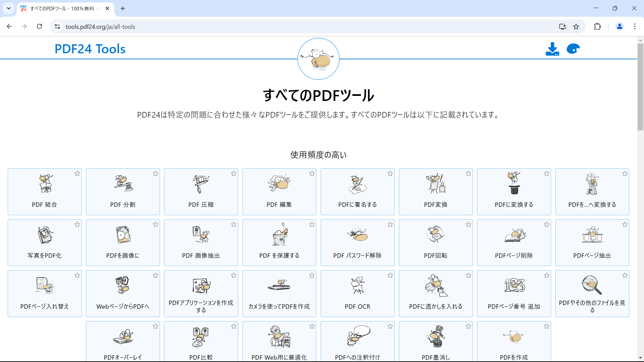Image resolution: width=644 pixels, height=362 pixels.
Task: Click the install app icon in address bar
Action: (562, 26)
